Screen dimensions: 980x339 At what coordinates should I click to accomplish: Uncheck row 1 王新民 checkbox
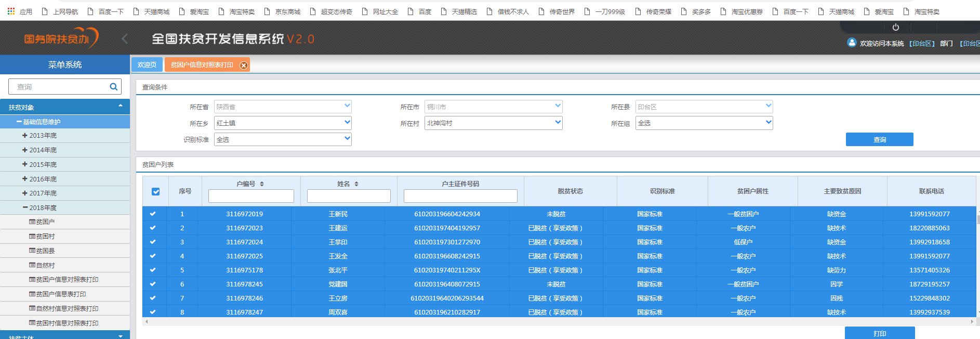coord(153,214)
